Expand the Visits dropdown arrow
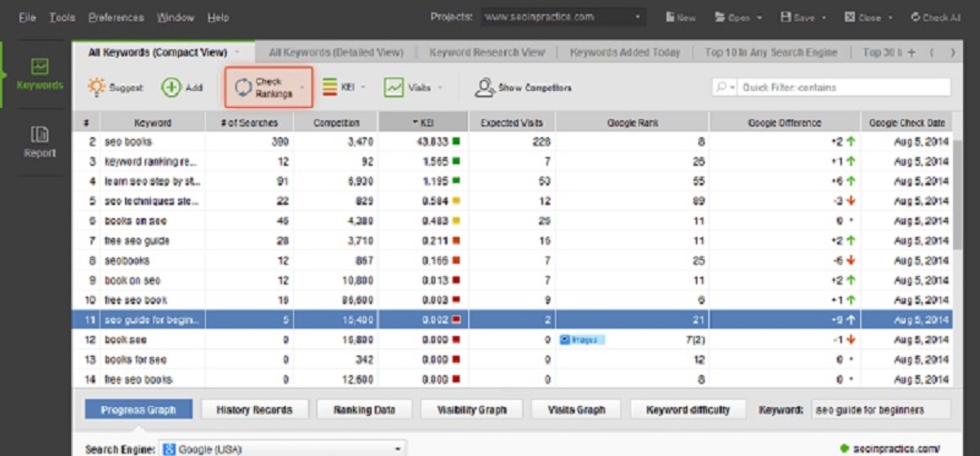Image resolution: width=980 pixels, height=456 pixels. (440, 87)
